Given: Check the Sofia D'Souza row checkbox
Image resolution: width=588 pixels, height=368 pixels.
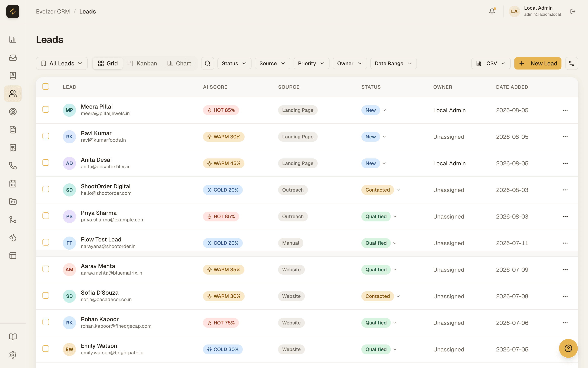Looking at the screenshot, I should (46, 295).
